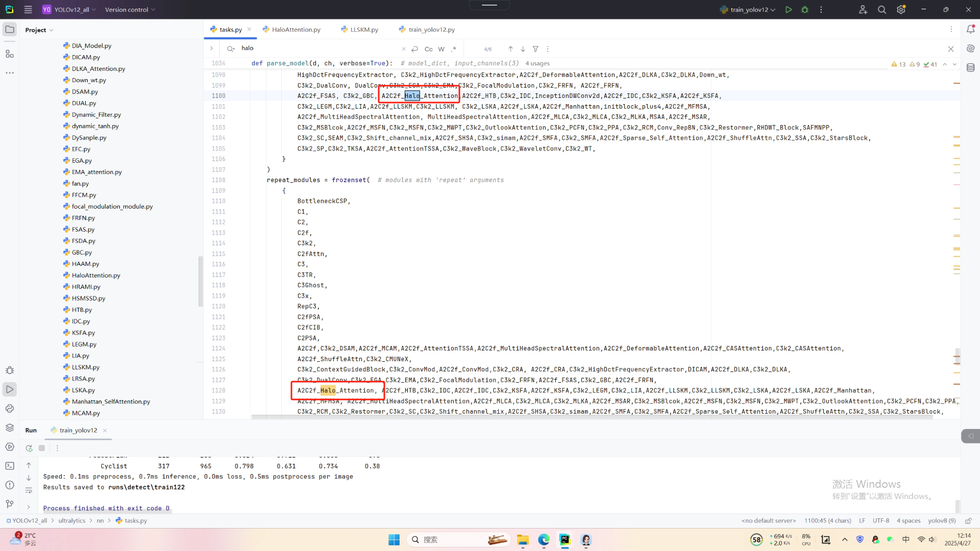Viewport: 980px width, 551px height.
Task: Open Search Everywhere magnifier icon
Action: tap(881, 10)
